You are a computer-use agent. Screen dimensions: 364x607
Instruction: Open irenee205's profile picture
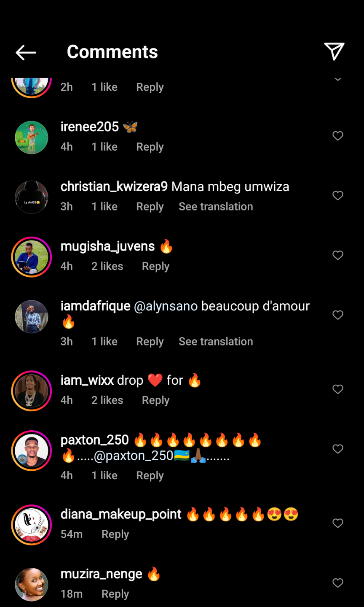click(x=32, y=138)
